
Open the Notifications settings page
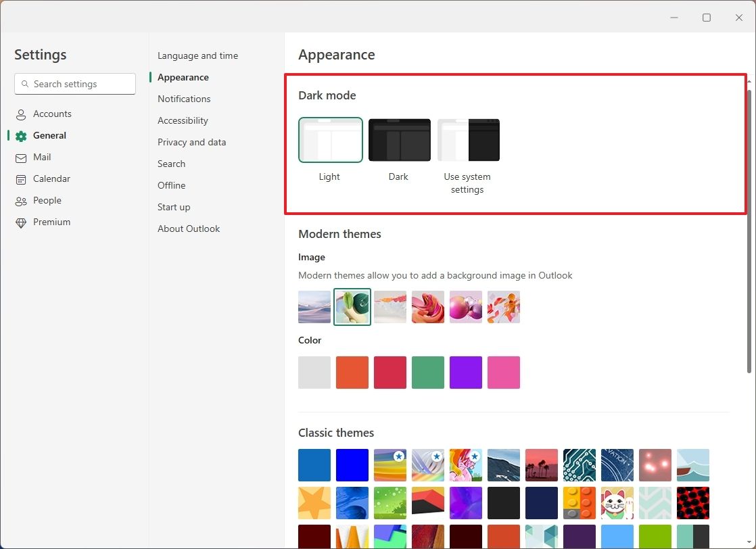tap(183, 99)
